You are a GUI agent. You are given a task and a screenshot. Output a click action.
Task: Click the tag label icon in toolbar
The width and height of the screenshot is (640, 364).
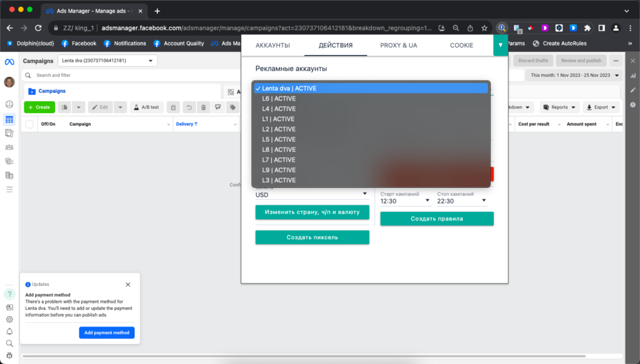pos(232,107)
